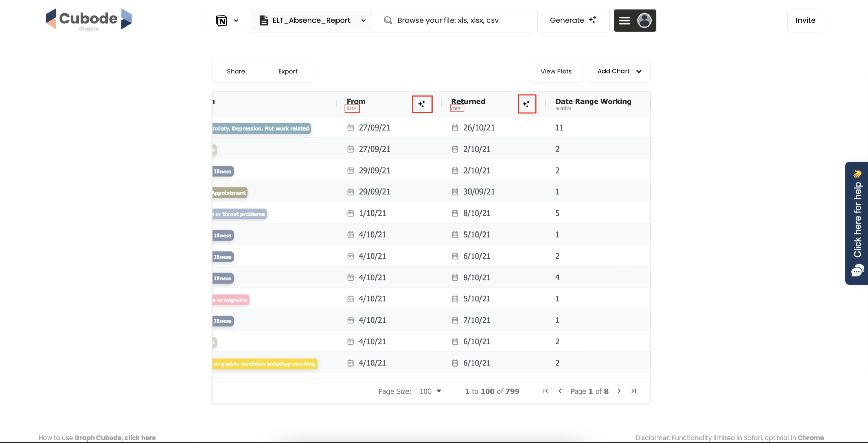Click the throat problems tag

pos(240,214)
